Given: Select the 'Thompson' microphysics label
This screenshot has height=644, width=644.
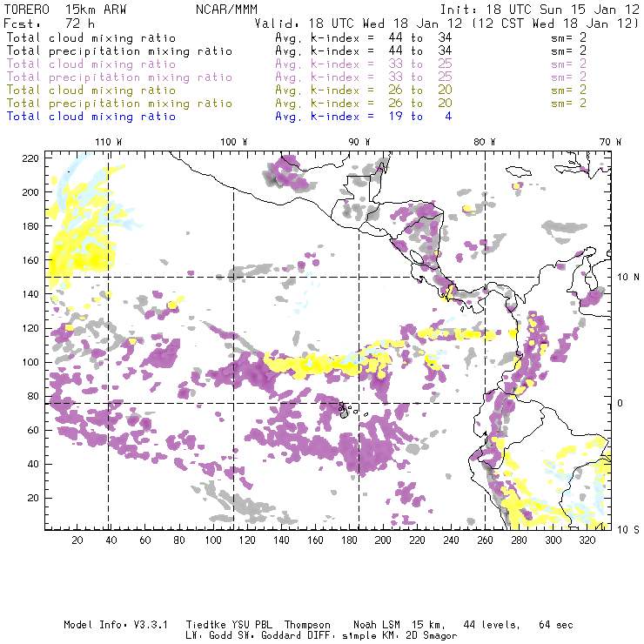Looking at the screenshot, I should click(x=307, y=625).
